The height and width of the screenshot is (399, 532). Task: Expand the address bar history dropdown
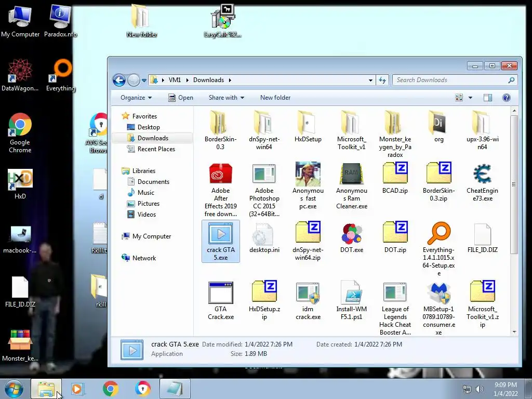coord(370,80)
